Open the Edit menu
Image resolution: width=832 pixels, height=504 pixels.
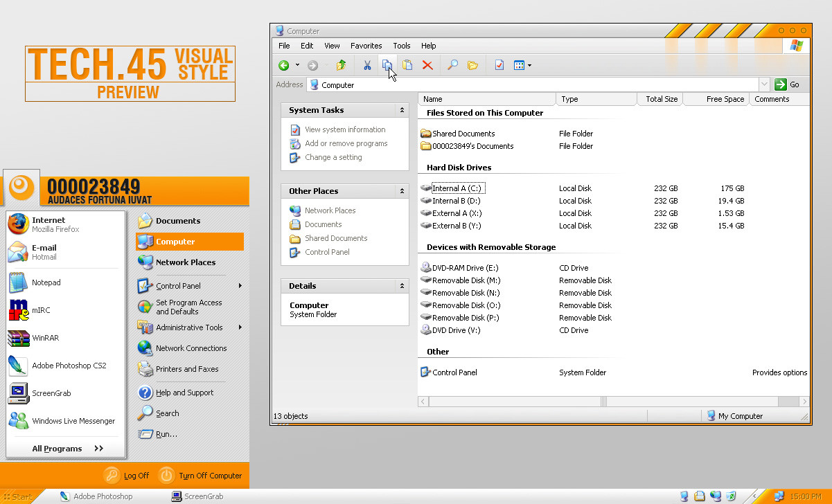(x=307, y=46)
